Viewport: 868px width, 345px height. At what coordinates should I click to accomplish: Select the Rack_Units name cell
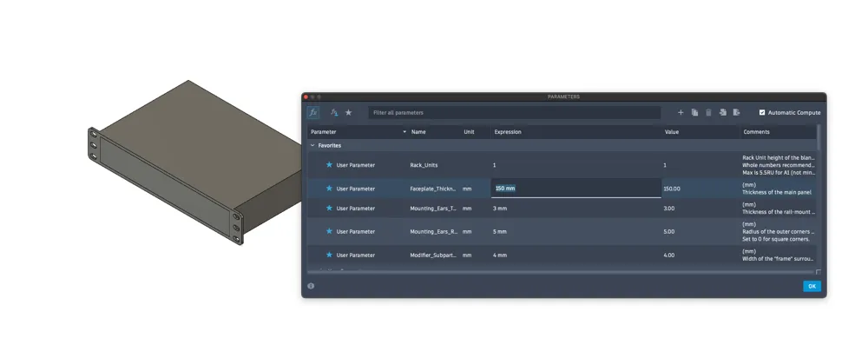[x=424, y=165]
